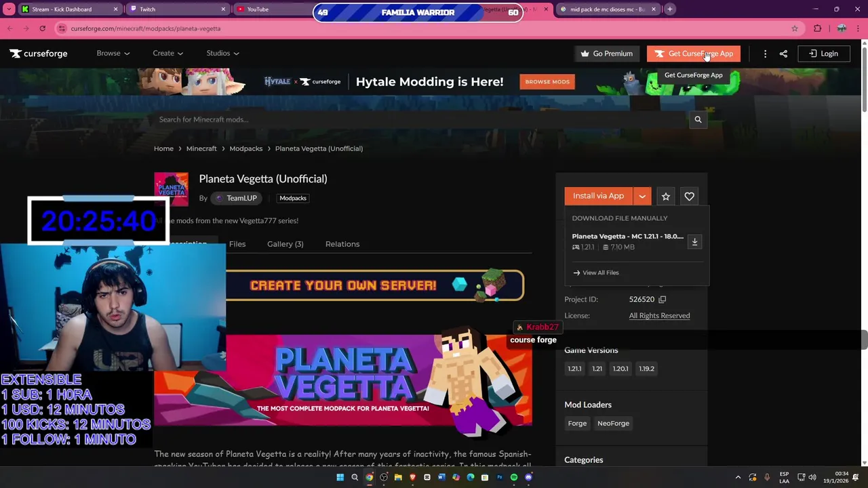The height and width of the screenshot is (488, 868).
Task: Click Go Premium button
Action: [x=606, y=54]
